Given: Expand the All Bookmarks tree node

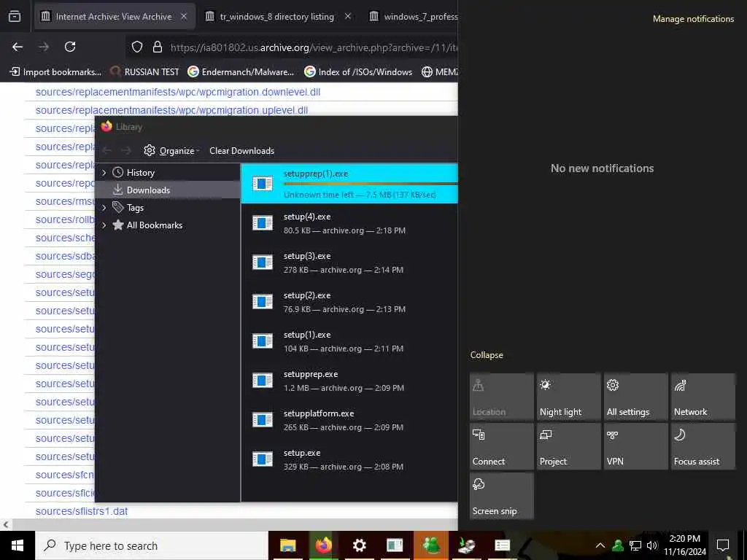Looking at the screenshot, I should (104, 225).
